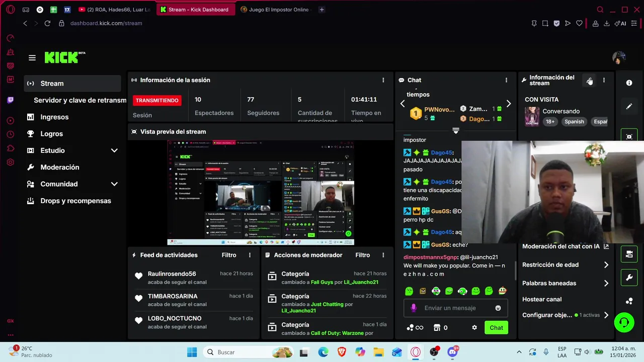Click the Just Chatting category link
This screenshot has height=362, width=644.
[327, 304]
